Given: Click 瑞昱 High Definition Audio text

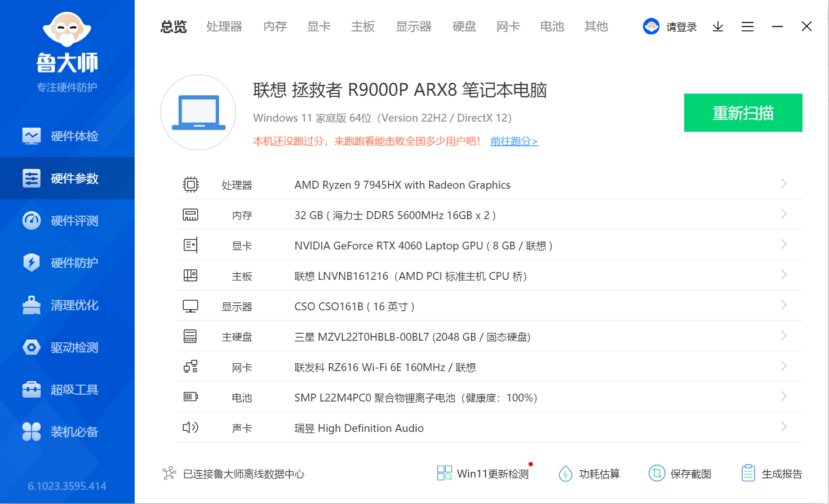Looking at the screenshot, I should tap(359, 428).
